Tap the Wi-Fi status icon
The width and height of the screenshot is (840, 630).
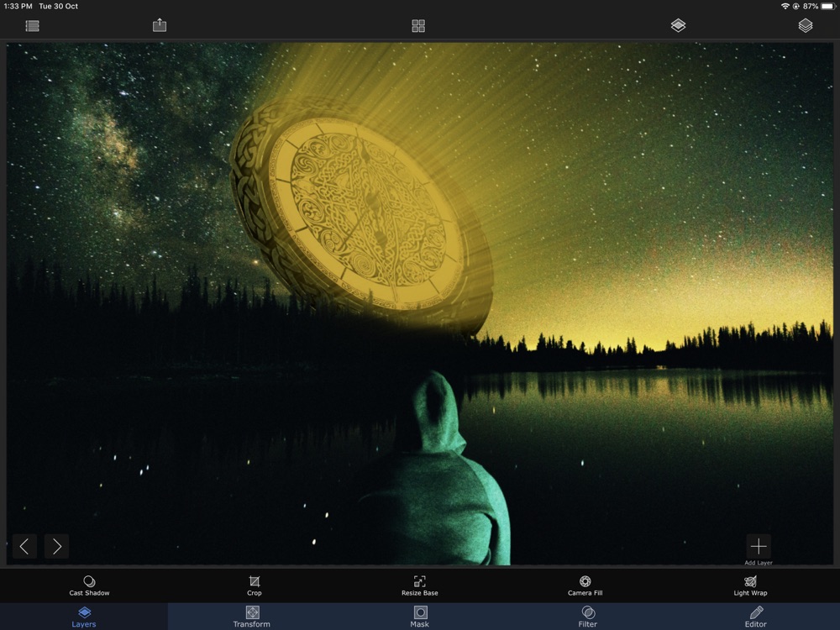tap(785, 7)
